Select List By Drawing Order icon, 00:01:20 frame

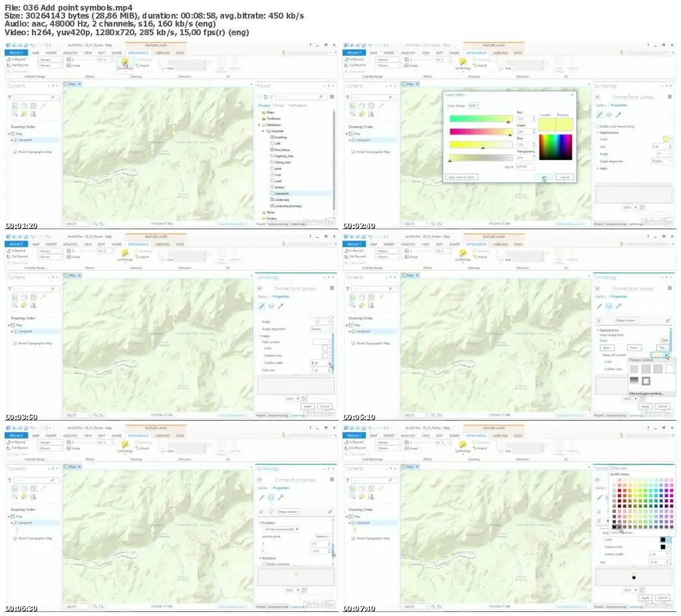(x=15, y=106)
